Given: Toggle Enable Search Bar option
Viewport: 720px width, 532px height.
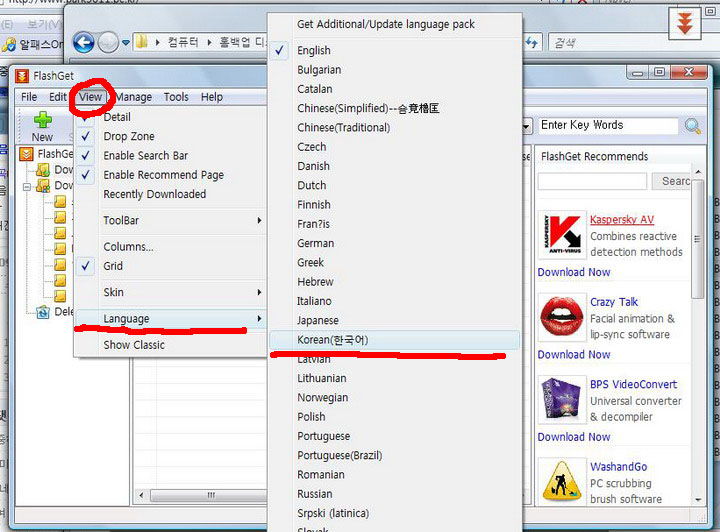Looking at the screenshot, I should (145, 156).
